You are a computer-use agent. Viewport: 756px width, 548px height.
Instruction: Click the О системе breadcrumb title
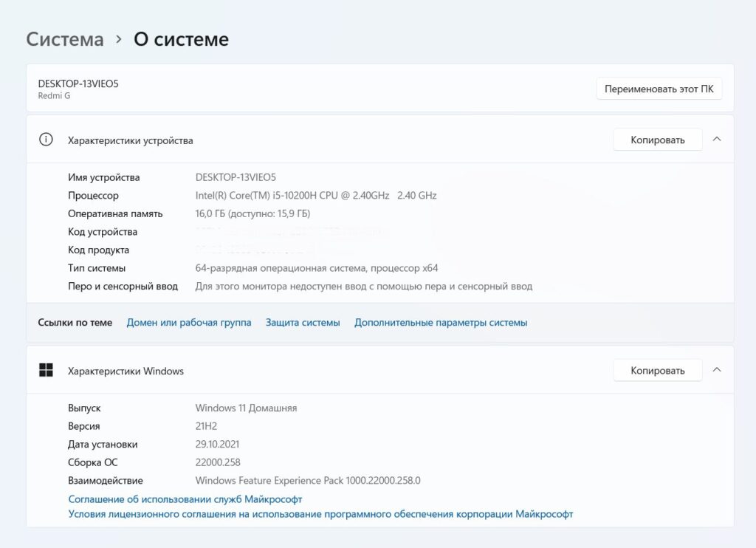click(x=182, y=39)
